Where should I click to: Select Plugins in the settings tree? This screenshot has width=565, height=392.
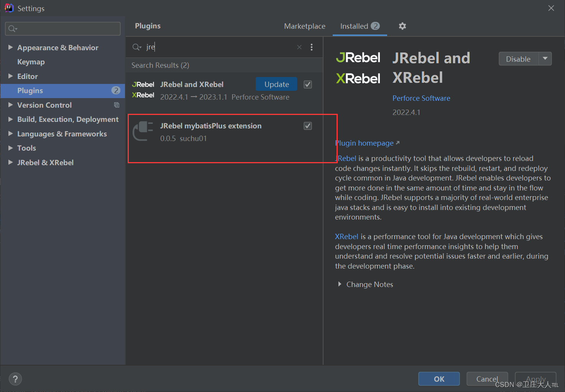[x=63, y=90]
